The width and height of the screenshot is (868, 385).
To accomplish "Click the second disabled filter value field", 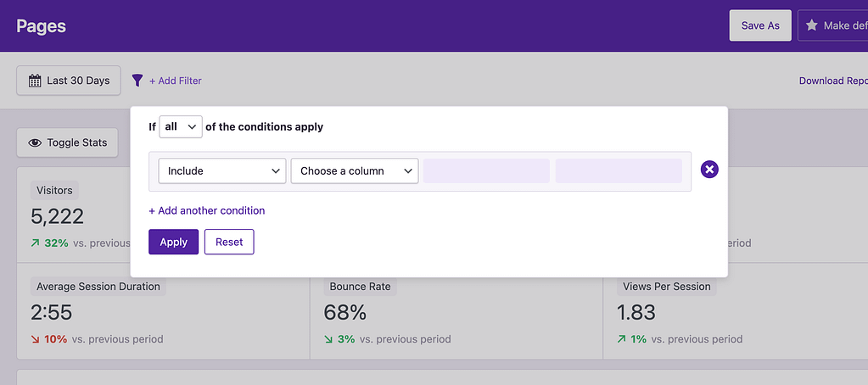I will pyautogui.click(x=619, y=170).
